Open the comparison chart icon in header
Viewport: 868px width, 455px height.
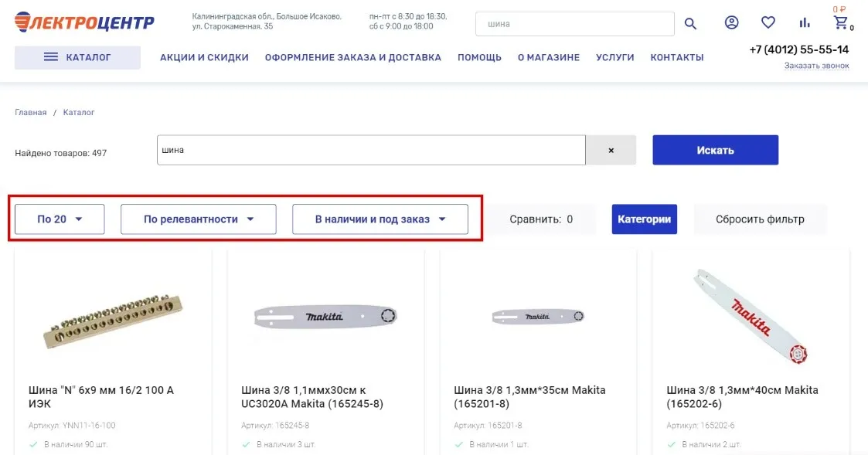click(x=804, y=22)
